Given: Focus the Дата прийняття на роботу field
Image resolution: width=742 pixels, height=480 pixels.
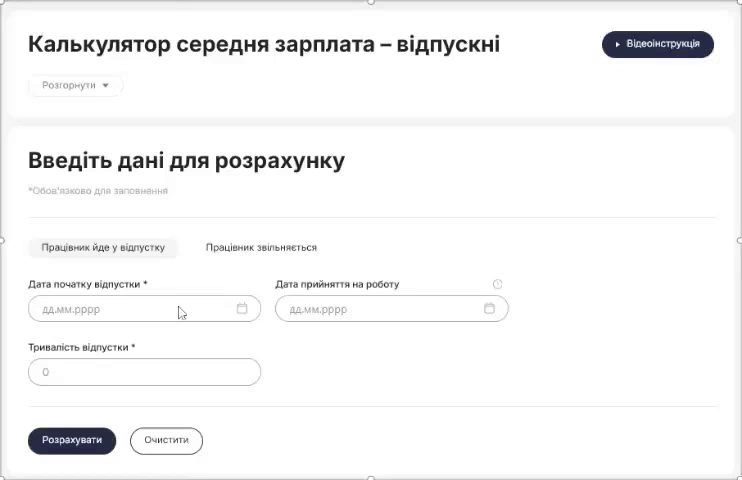Looking at the screenshot, I should pyautogui.click(x=392, y=309).
